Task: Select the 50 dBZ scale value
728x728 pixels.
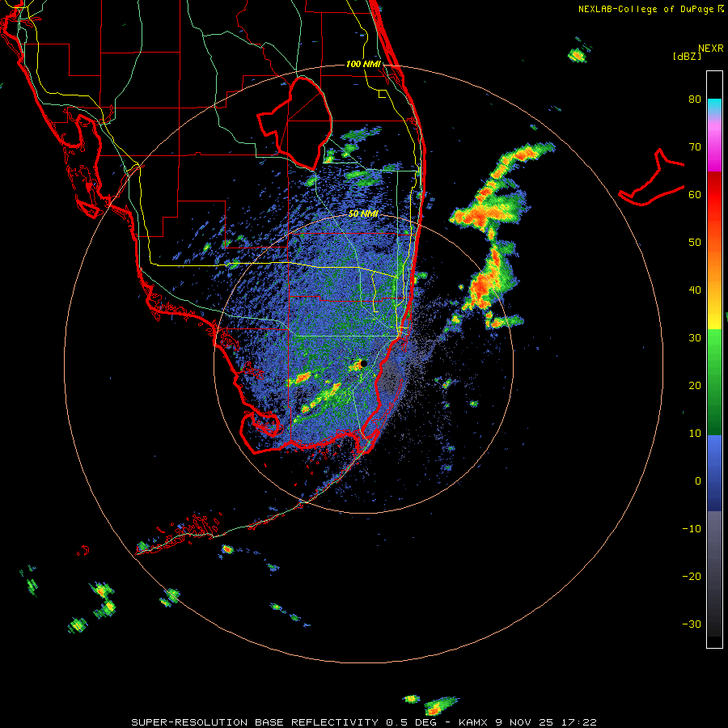Action: [695, 243]
